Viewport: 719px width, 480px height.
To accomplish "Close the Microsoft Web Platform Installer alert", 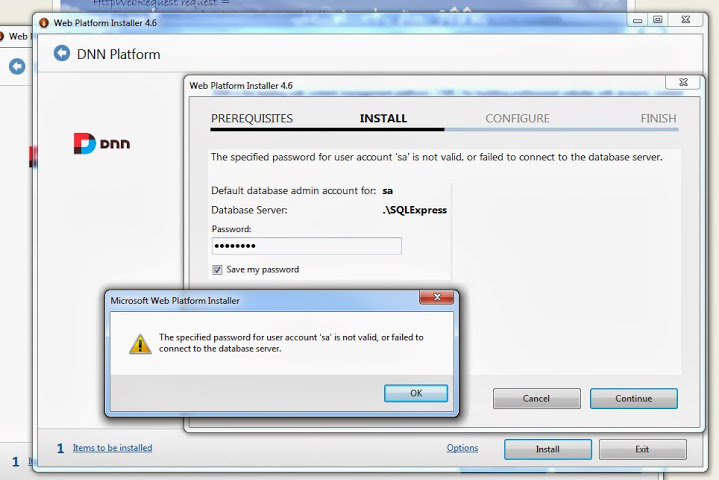I will pos(437,297).
